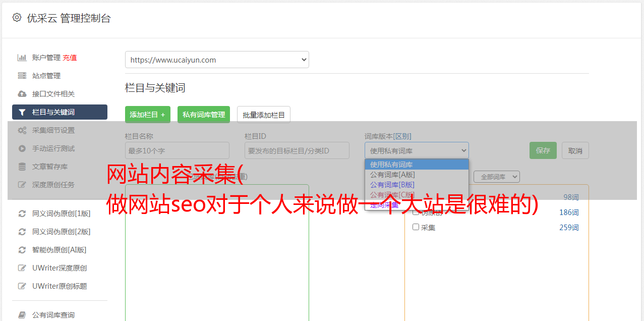
Task: Click the 私有词库管理 button
Action: tap(204, 115)
